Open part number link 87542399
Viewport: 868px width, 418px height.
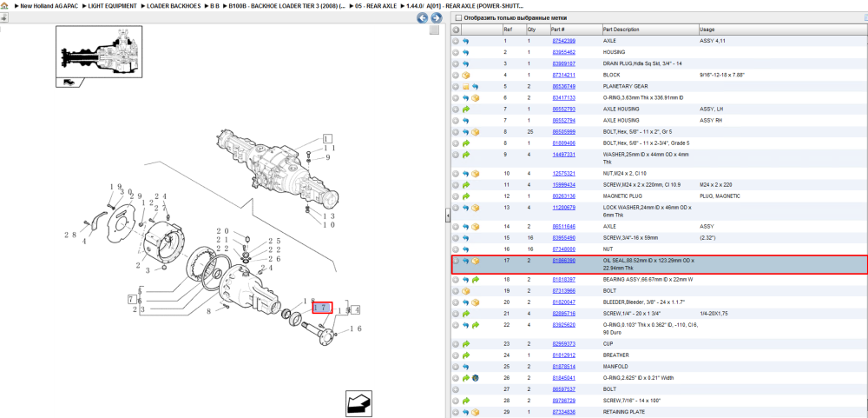tap(563, 41)
